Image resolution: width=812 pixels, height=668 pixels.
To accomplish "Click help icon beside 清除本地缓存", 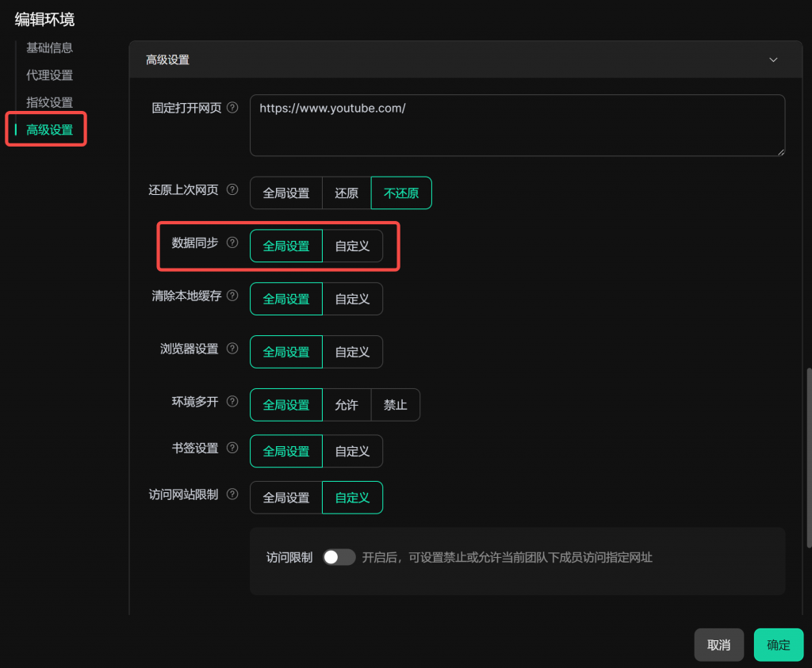I will (232, 296).
